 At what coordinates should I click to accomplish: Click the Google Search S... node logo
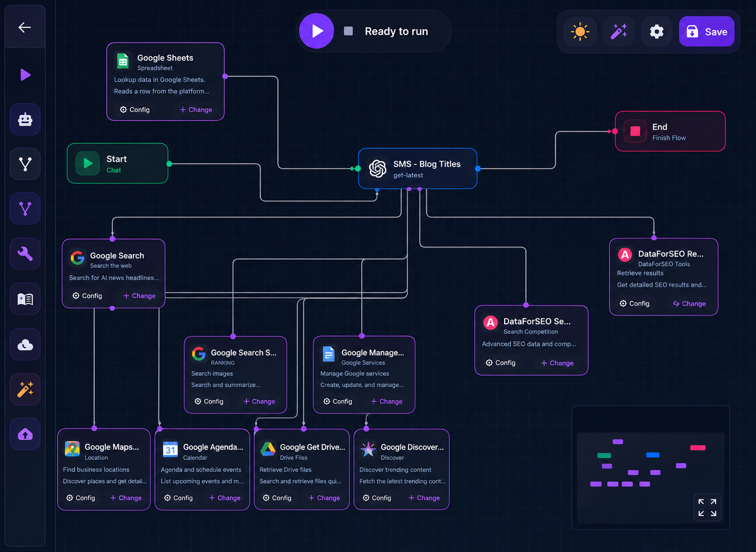(199, 354)
